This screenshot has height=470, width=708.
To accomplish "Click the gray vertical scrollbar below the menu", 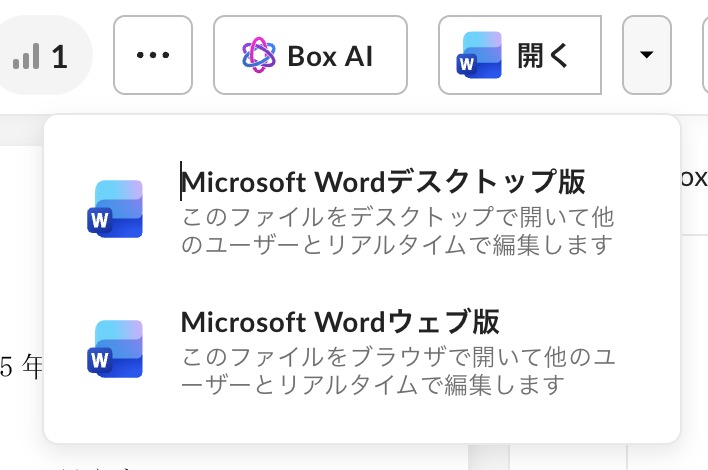I will pos(486,456).
